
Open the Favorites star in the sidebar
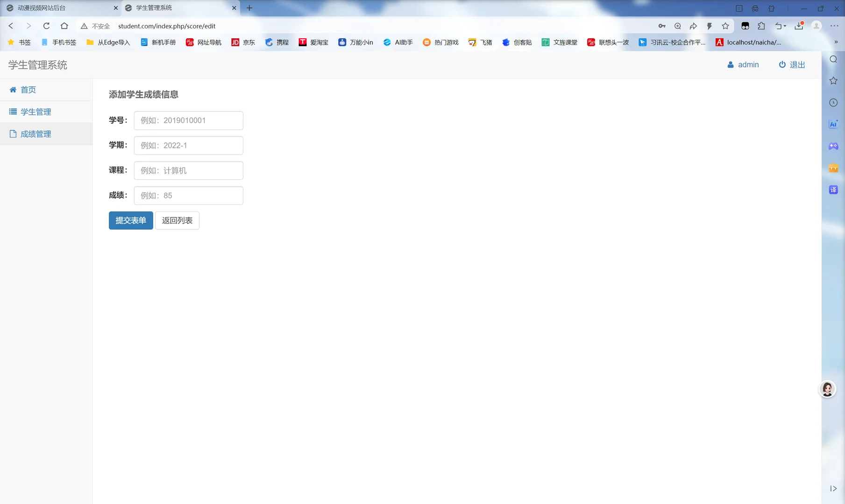coord(833,81)
